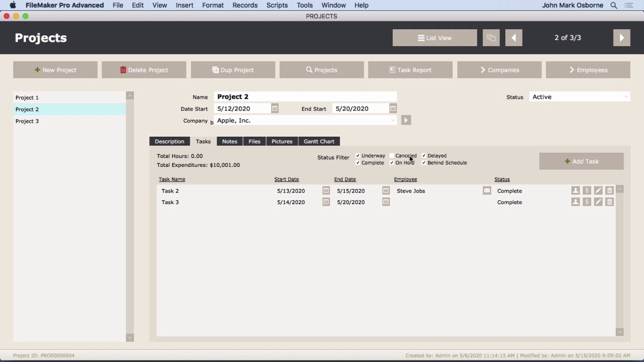The width and height of the screenshot is (644, 362).
Task: Click the Add Task button
Action: [582, 161]
